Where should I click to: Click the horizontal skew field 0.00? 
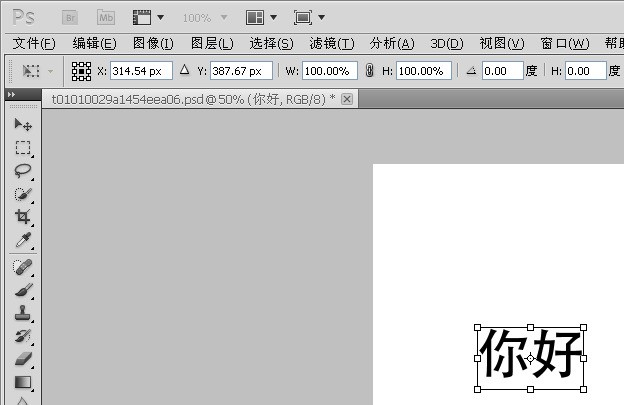(586, 71)
